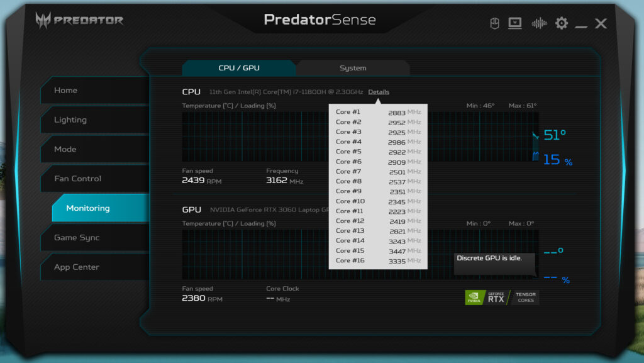Click the CPU fan speed 2439 RPM

point(202,181)
